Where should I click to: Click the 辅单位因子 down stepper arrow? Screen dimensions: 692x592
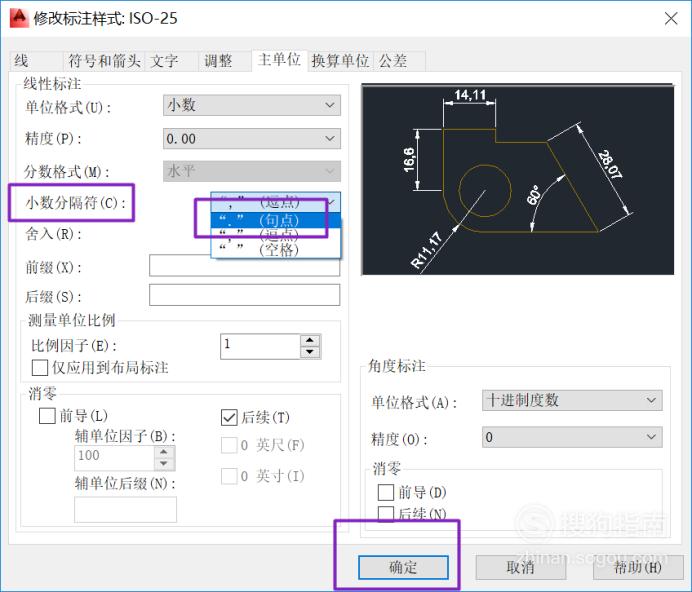pyautogui.click(x=164, y=464)
